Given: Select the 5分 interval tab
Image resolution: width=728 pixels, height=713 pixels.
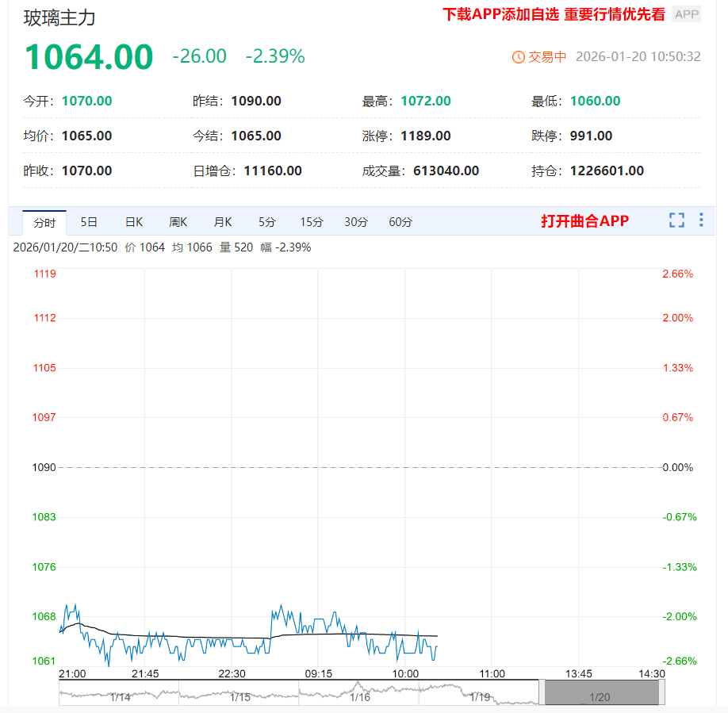Looking at the screenshot, I should tap(266, 222).
